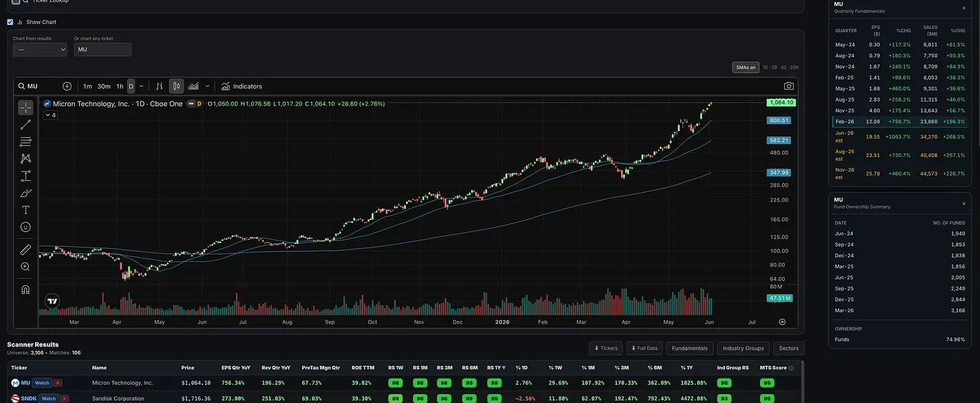This screenshot has width=980, height=403.
Task: Click the Jun-26 est quarter row
Action: tap(901, 136)
